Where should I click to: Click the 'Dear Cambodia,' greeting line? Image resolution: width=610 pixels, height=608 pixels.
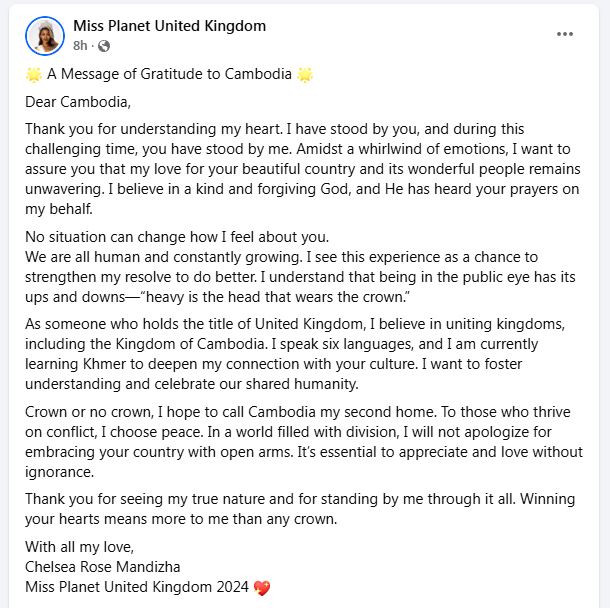pos(78,102)
